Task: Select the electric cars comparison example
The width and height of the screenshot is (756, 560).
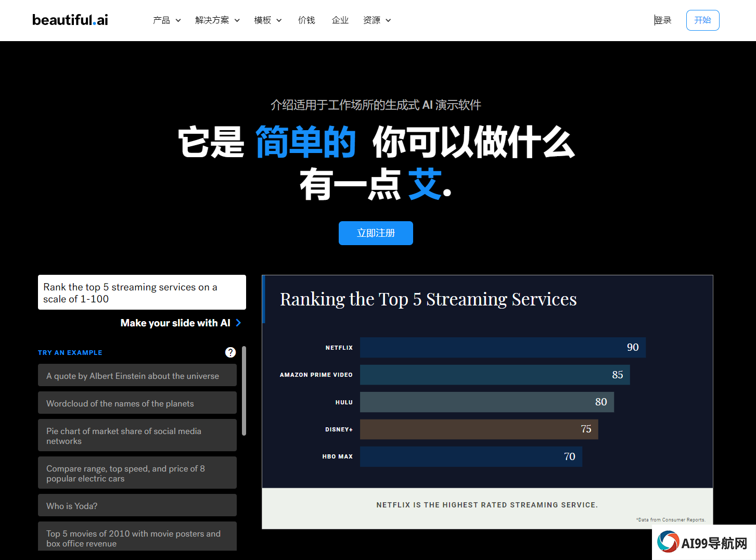Action: pos(137,473)
